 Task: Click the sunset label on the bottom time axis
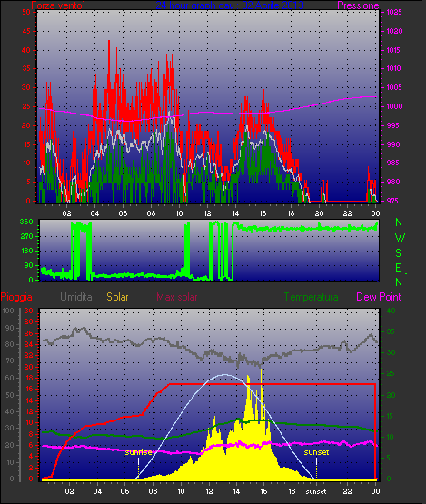[x=316, y=491]
